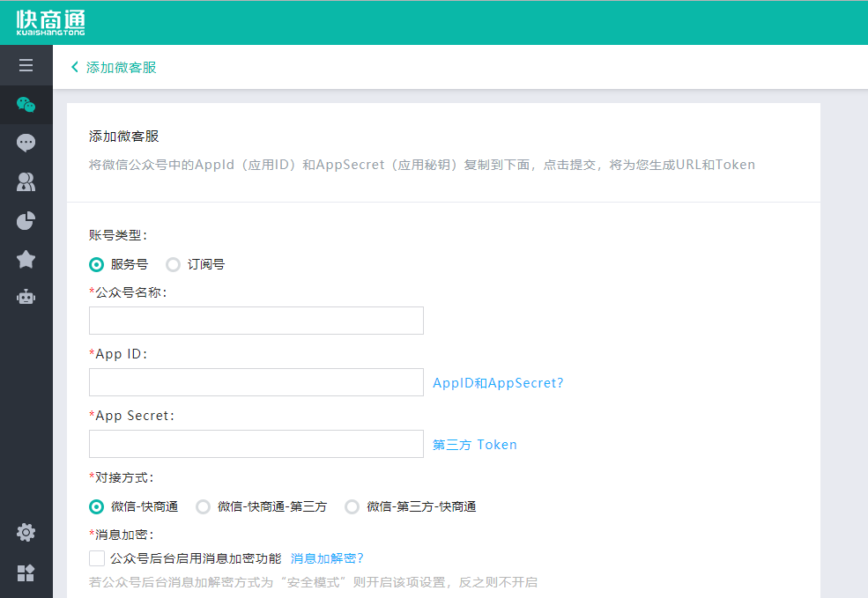Screen dimensions: 868x598
Task: Select the 服务号 account type
Action: pos(97,264)
